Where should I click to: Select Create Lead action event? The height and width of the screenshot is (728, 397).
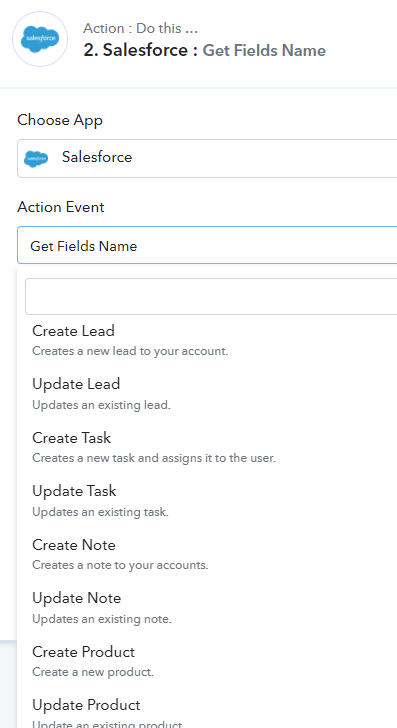coord(207,340)
